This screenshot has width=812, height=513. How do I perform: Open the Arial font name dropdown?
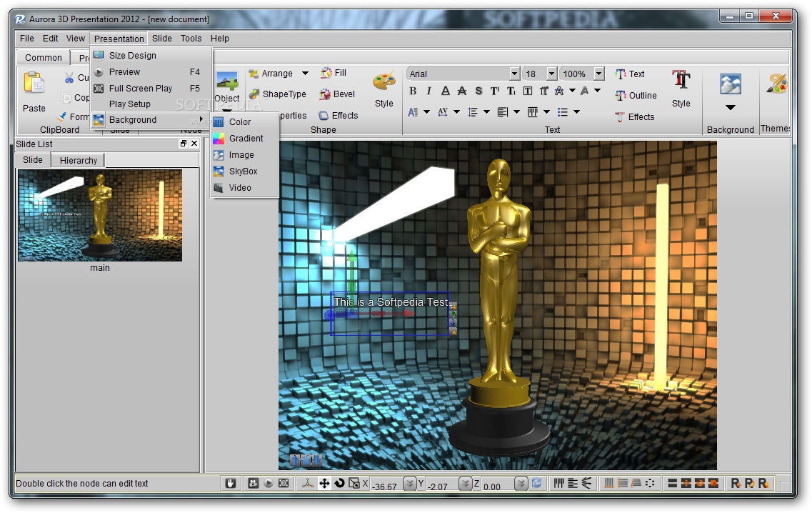point(514,74)
